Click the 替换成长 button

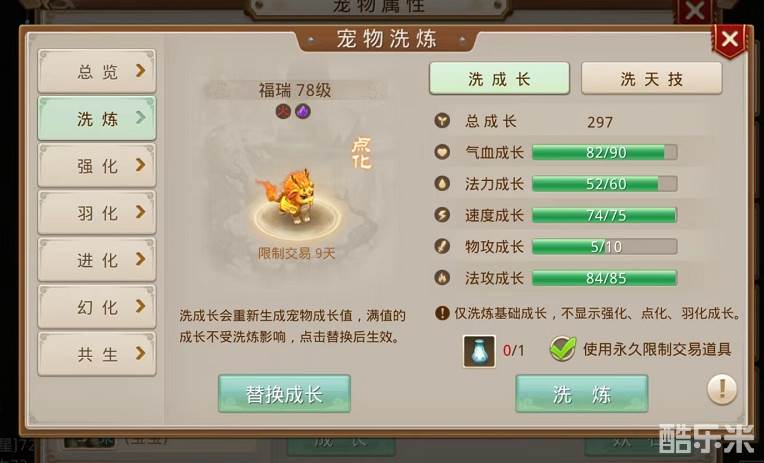pos(284,394)
